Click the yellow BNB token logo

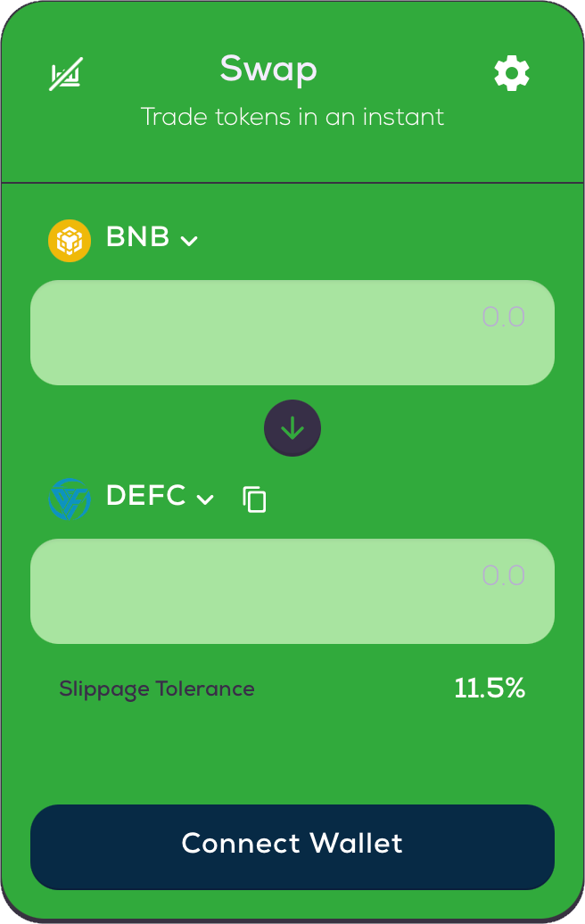coord(70,241)
